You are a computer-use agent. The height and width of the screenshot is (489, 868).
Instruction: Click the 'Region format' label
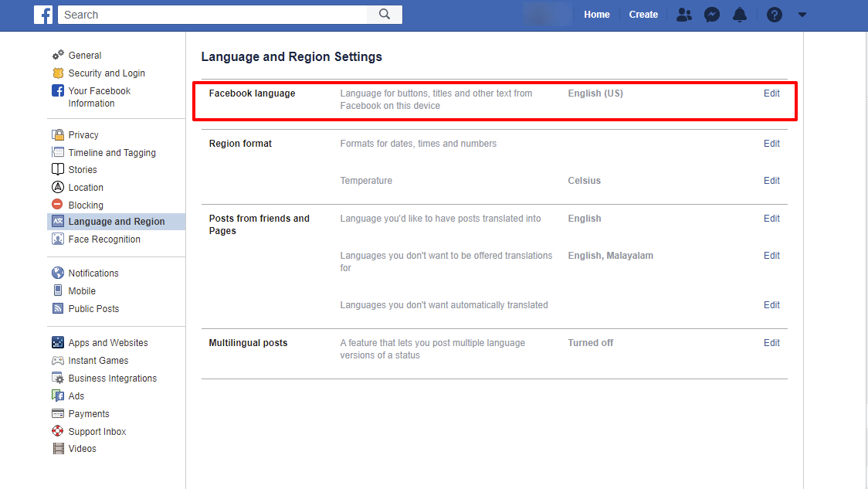point(240,144)
